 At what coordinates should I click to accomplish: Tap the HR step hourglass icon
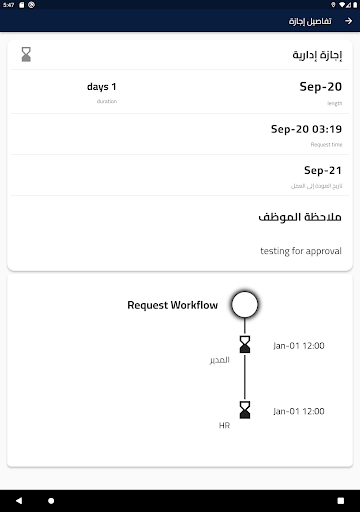245,410
